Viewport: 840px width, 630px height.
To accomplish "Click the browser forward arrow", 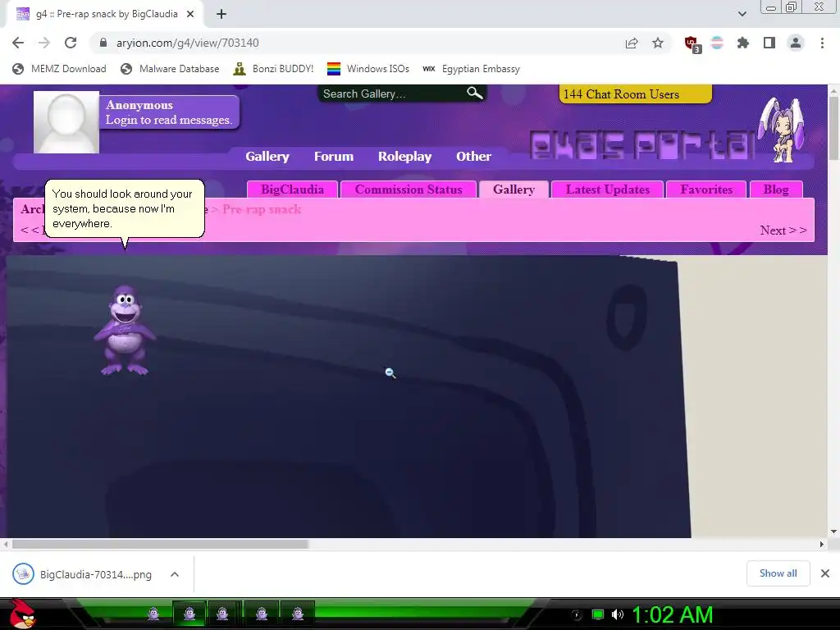I will click(44, 43).
